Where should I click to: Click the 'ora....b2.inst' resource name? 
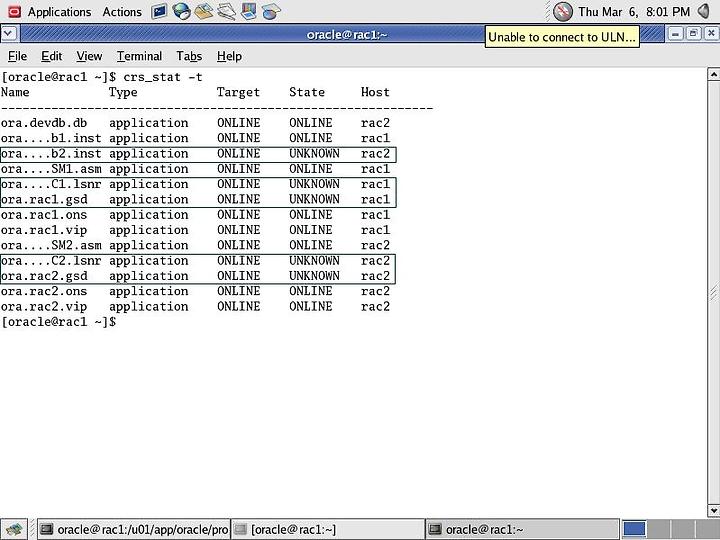(51, 153)
